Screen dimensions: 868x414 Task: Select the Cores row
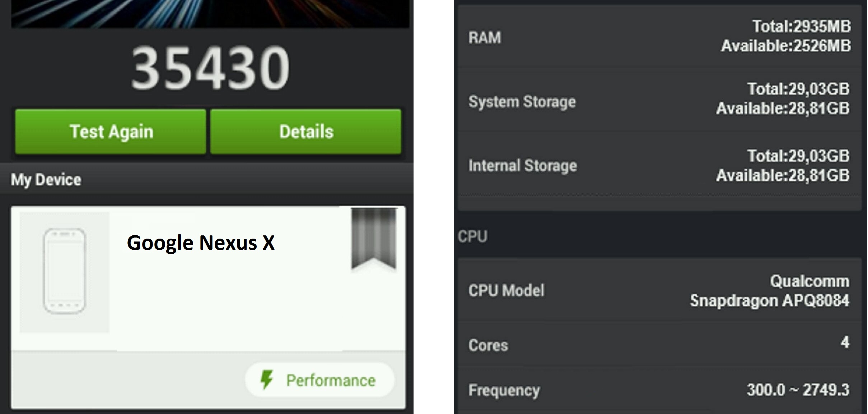(x=659, y=344)
